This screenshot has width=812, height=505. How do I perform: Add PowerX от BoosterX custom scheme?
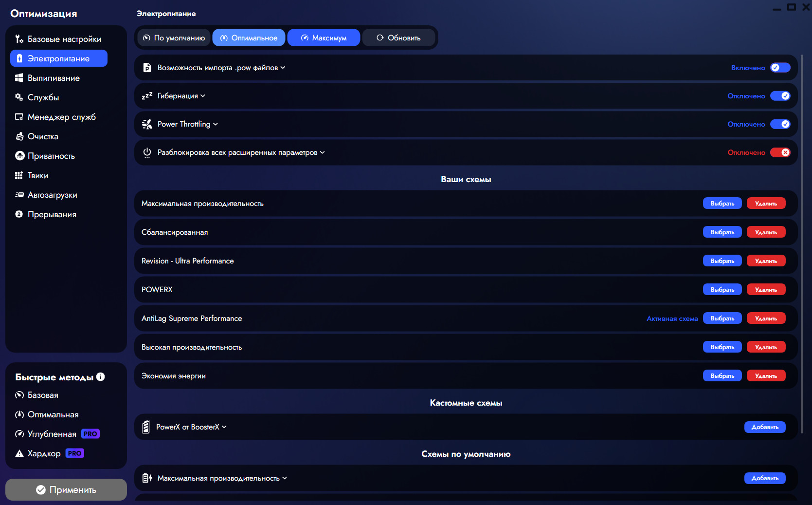click(x=765, y=427)
